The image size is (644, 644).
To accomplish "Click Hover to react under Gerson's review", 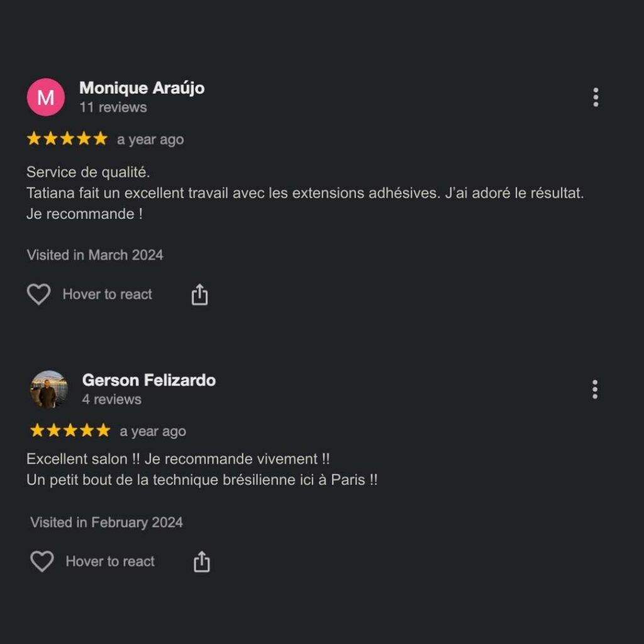I will pos(110,561).
